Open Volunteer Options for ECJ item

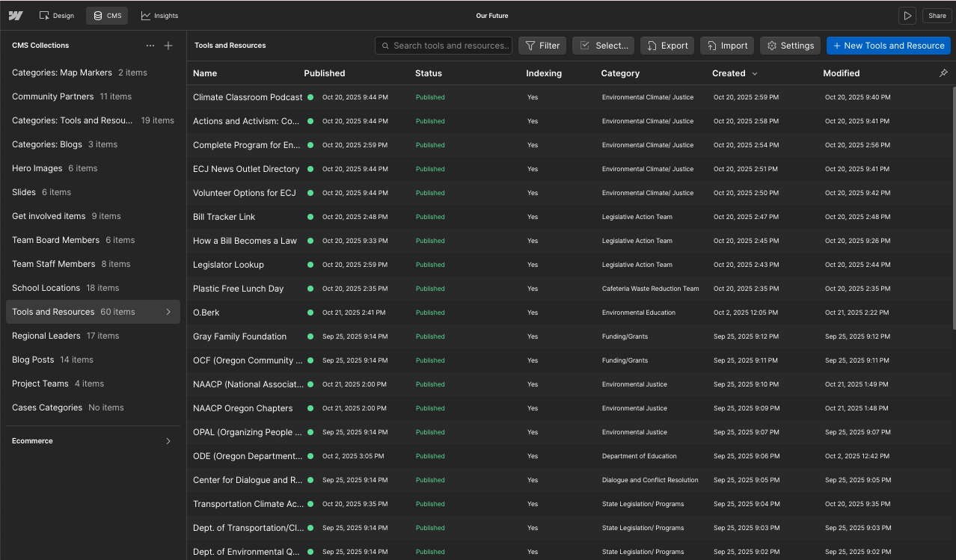pyautogui.click(x=245, y=193)
